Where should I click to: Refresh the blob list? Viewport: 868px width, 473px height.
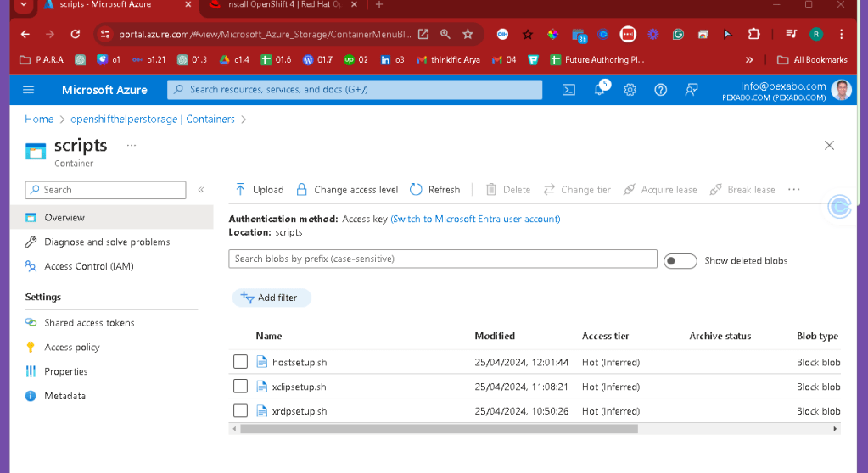[435, 190]
